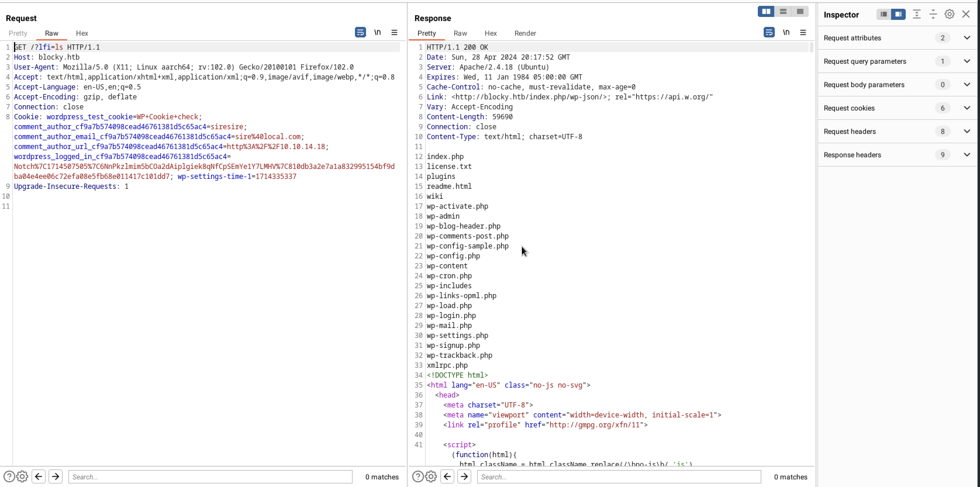Open Request search settings gear
Screen dimensions: 980x487
pyautogui.click(x=23, y=477)
